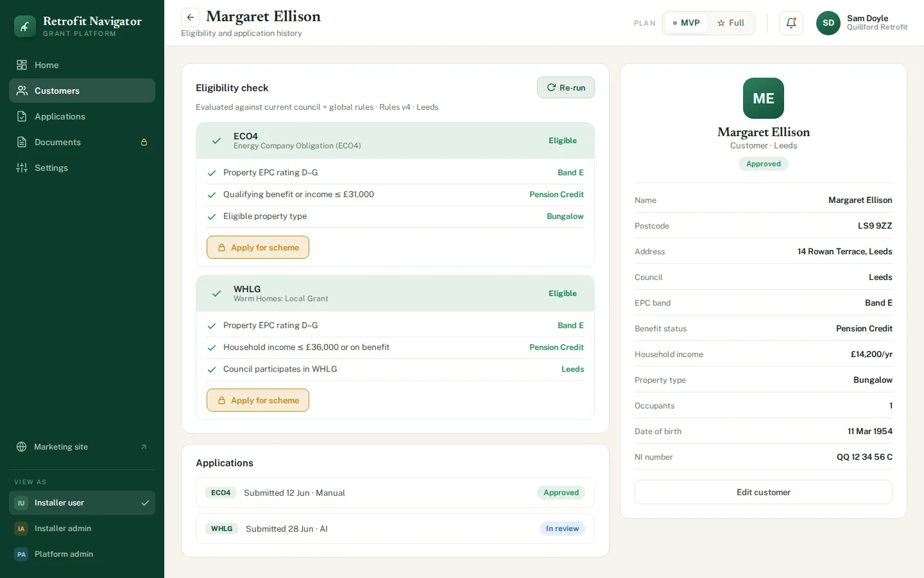Click the Approved badge under customer name
Screen dimensions: 924x578
pyautogui.click(x=764, y=164)
